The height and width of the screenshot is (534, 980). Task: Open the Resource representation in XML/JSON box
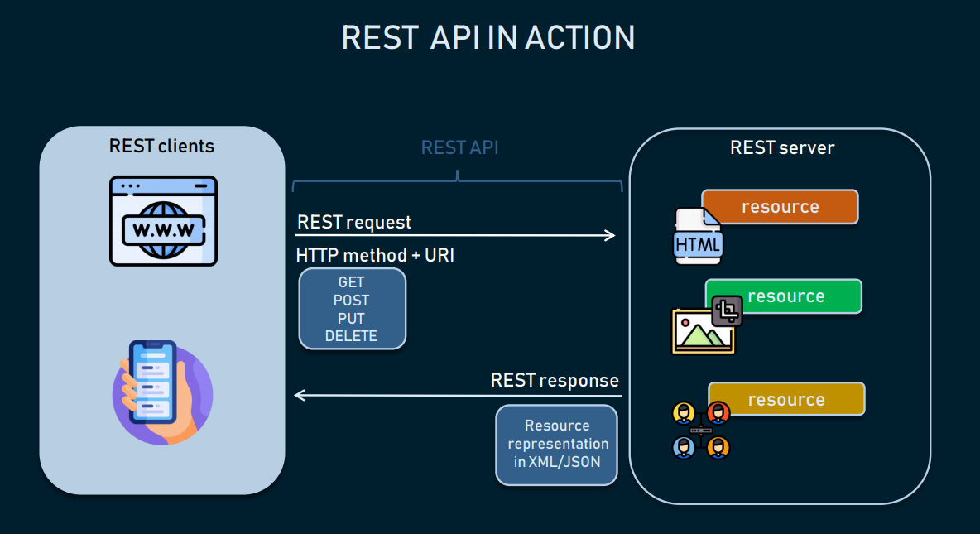click(556, 444)
